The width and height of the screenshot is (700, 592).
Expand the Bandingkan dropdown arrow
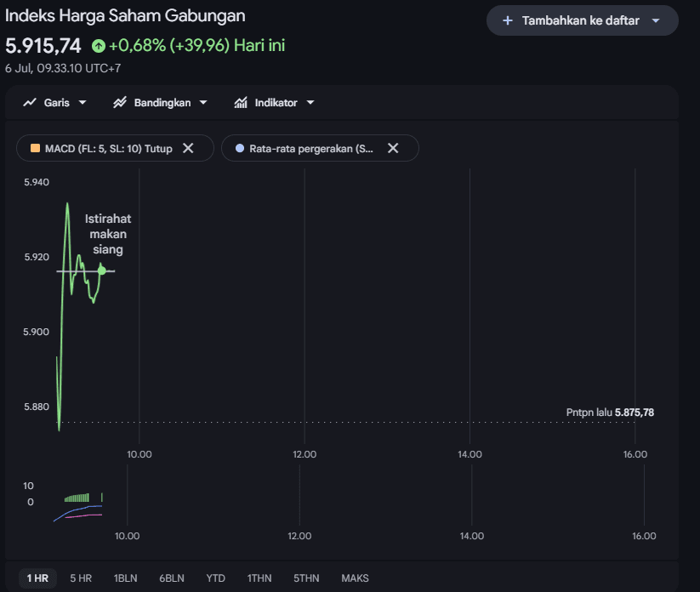203,103
